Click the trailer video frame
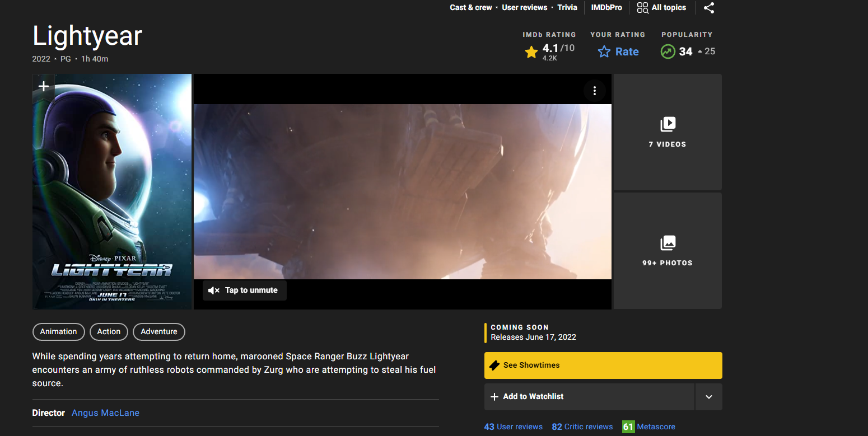This screenshot has height=436, width=868. [x=403, y=191]
